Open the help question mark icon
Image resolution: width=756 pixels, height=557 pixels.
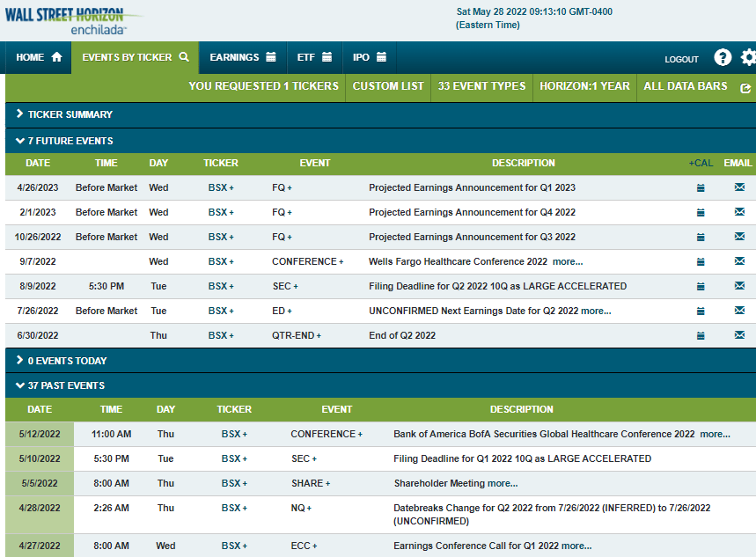tap(723, 58)
